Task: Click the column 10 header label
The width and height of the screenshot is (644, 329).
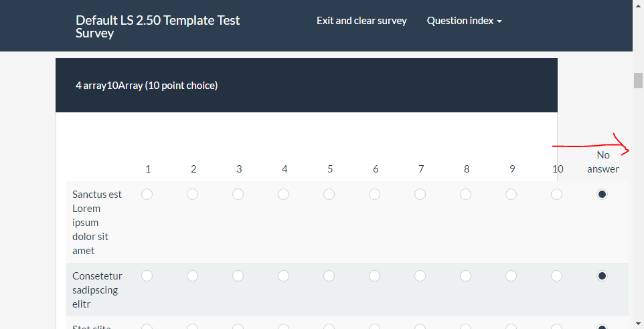Action: pyautogui.click(x=558, y=169)
